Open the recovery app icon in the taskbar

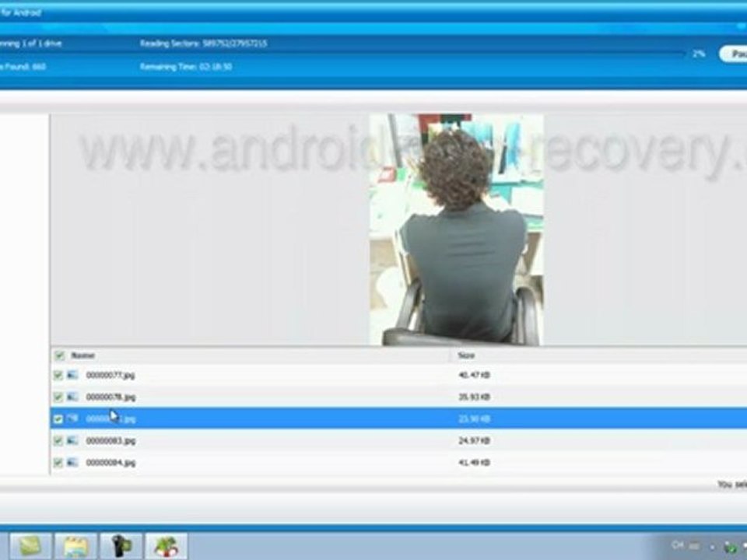pyautogui.click(x=167, y=546)
